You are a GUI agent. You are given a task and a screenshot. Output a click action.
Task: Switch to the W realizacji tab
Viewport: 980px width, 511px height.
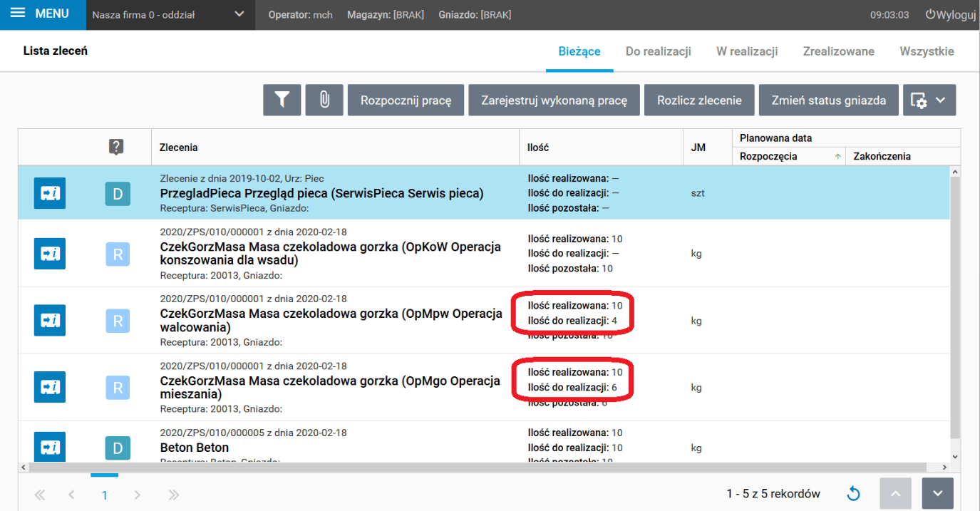[747, 51]
